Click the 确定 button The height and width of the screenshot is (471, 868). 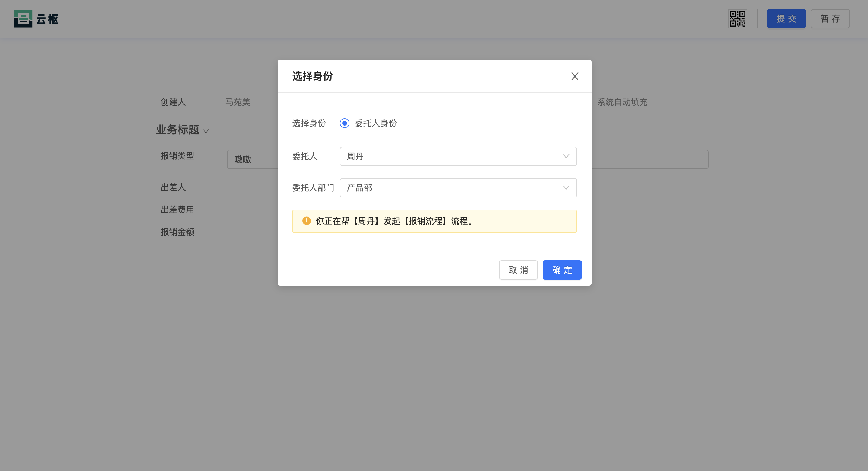pos(562,270)
